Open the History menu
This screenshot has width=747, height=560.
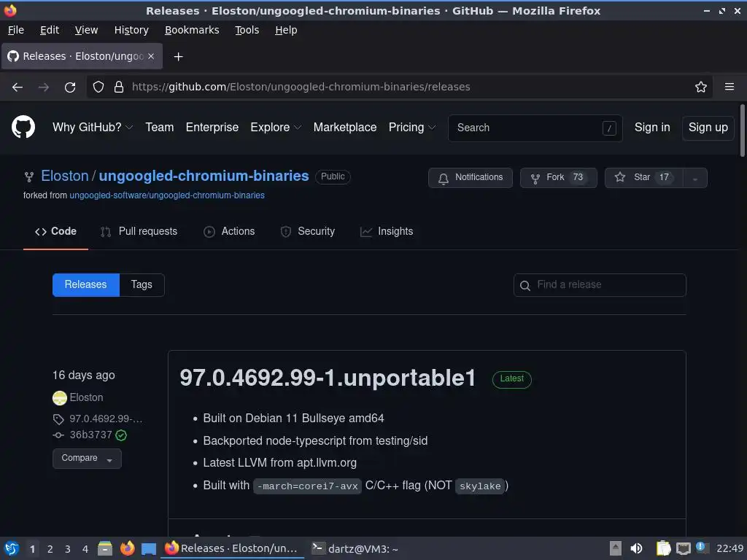coord(131,30)
